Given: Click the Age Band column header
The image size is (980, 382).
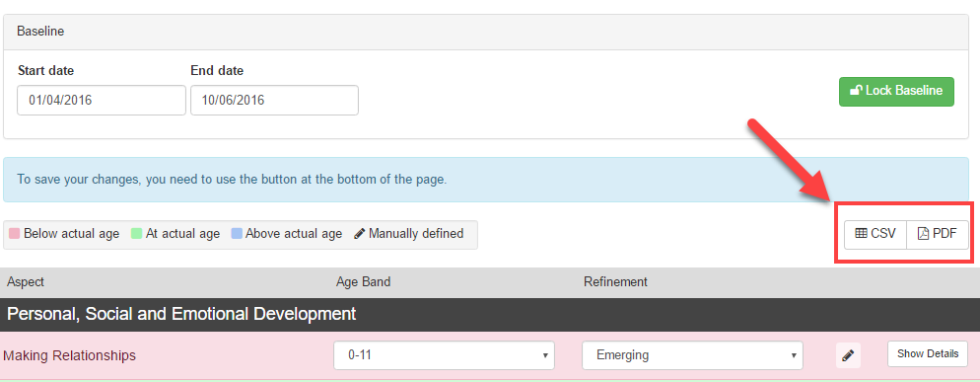Looking at the screenshot, I should point(363,281).
